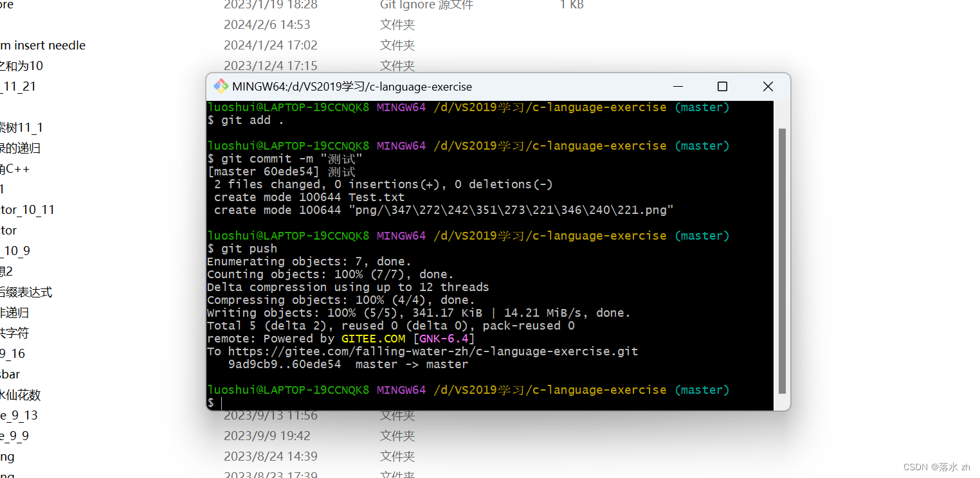The height and width of the screenshot is (478, 980).
Task: Click the date '2023/9/9 19:42' in Explorer
Action: coord(267,436)
